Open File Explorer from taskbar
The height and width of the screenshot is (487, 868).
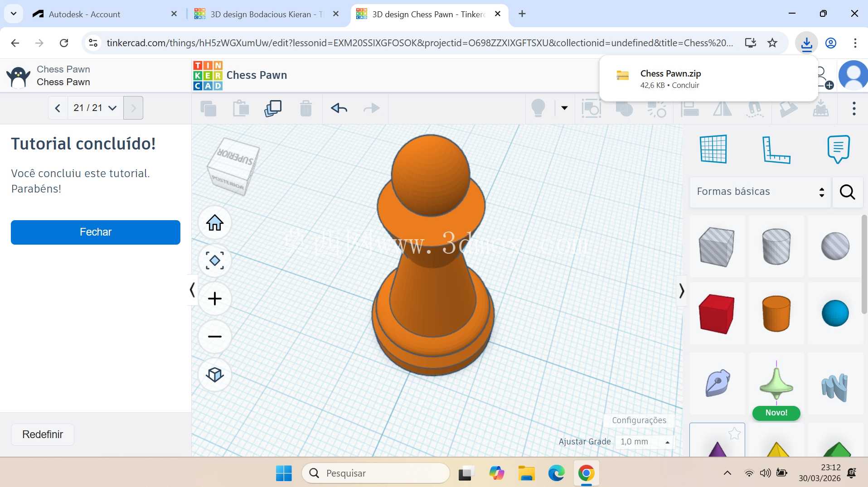pos(526,473)
